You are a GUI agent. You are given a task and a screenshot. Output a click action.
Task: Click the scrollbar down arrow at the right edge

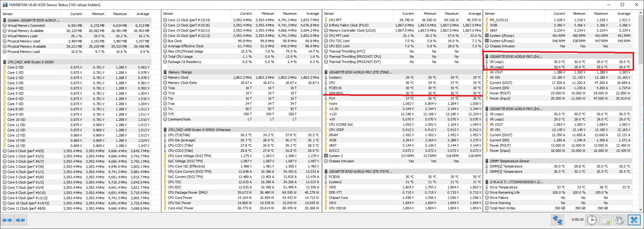[641, 210]
